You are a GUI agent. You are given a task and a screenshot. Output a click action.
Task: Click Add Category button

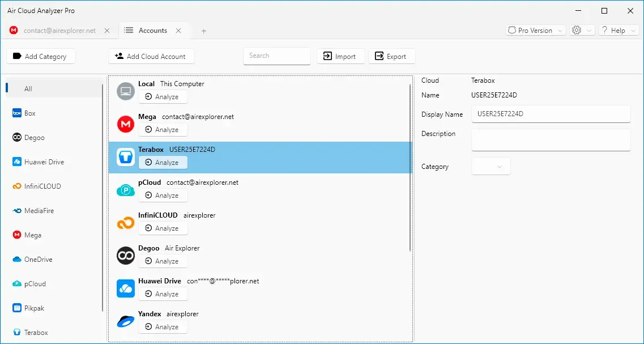click(41, 56)
